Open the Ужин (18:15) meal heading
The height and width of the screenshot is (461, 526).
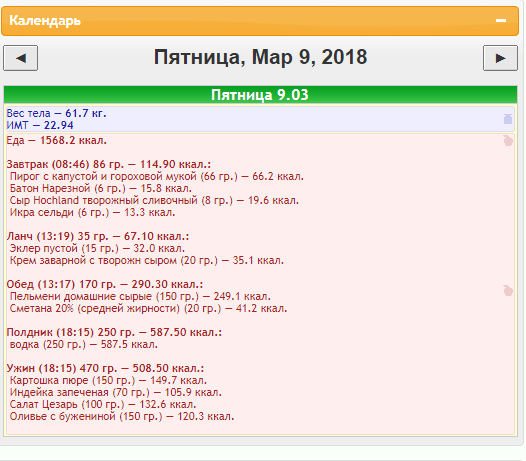pyautogui.click(x=105, y=368)
